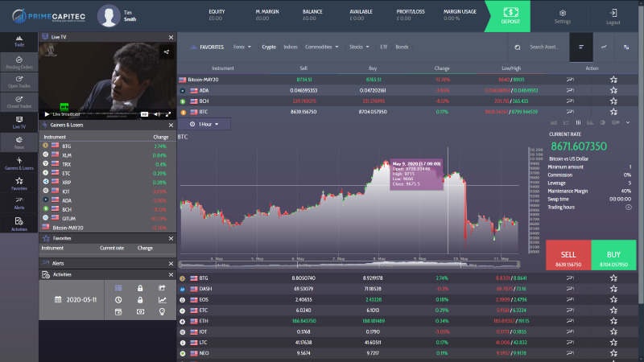
Task: Select candlestick chart type icon
Action: [578, 122]
